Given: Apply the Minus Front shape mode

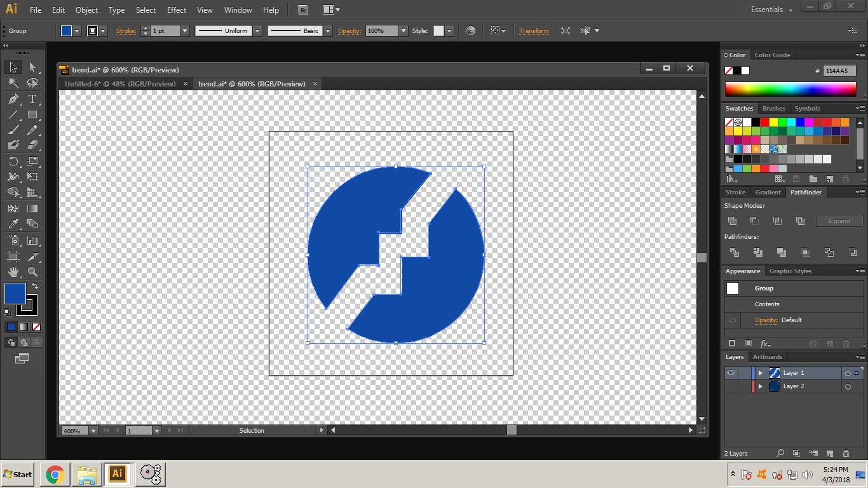Looking at the screenshot, I should [x=754, y=221].
